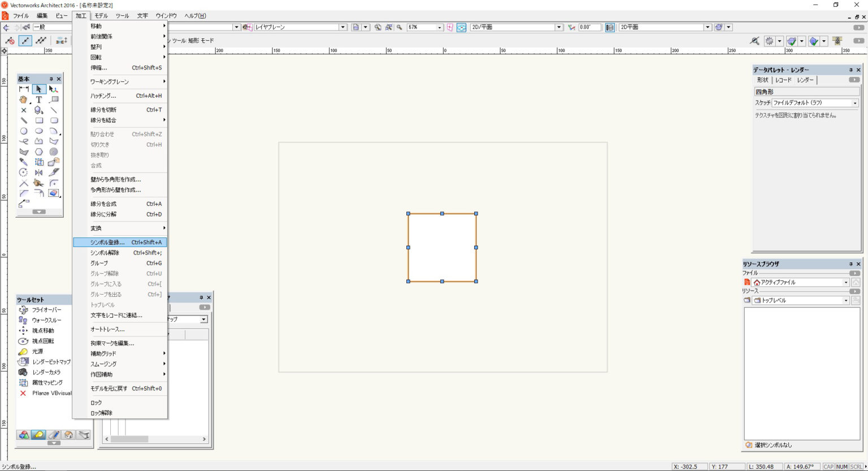This screenshot has height=471, width=868.
Task: Select the Polygon tool in the Basic palette
Action: (39, 141)
